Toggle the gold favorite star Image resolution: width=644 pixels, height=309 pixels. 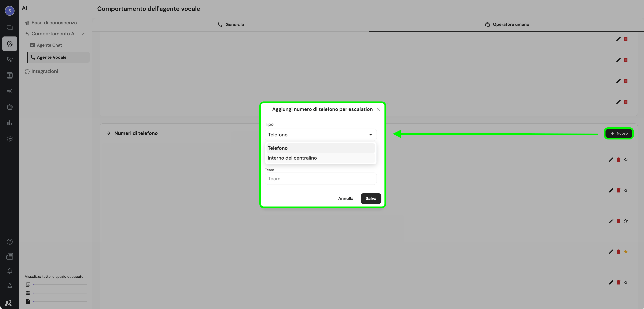coord(625,251)
